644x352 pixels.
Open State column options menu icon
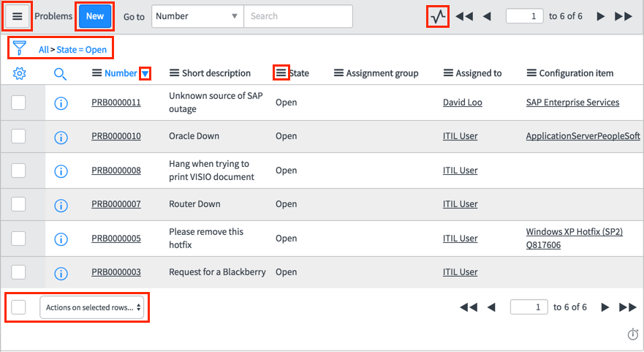(281, 73)
